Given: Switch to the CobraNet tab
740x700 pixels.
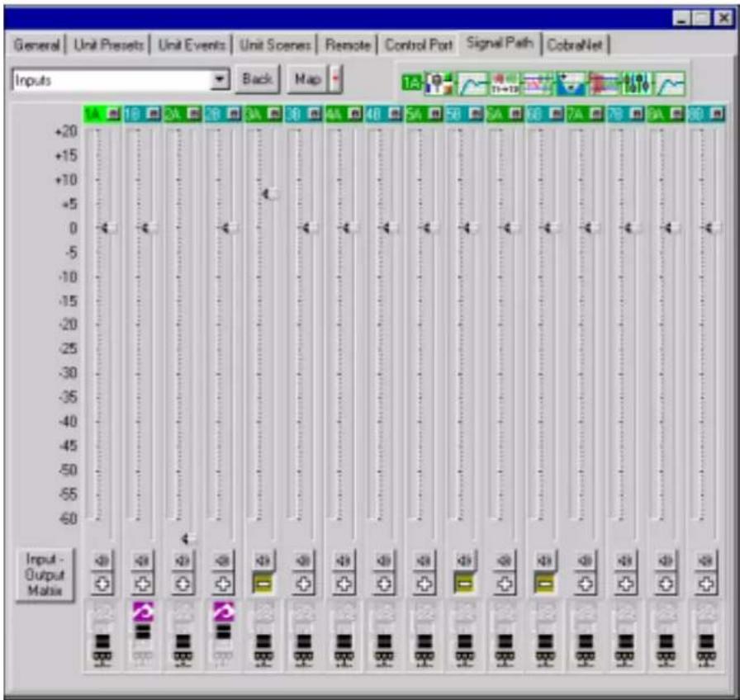Looking at the screenshot, I should click(x=575, y=45).
